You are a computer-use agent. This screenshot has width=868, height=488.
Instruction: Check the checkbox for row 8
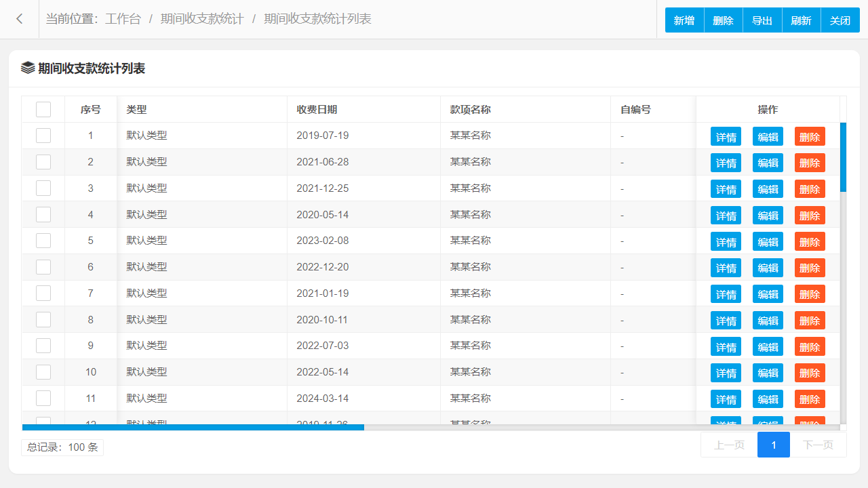[x=43, y=319]
